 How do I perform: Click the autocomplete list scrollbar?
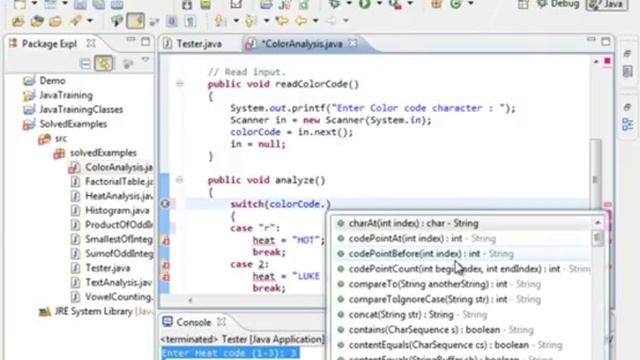[598, 238]
